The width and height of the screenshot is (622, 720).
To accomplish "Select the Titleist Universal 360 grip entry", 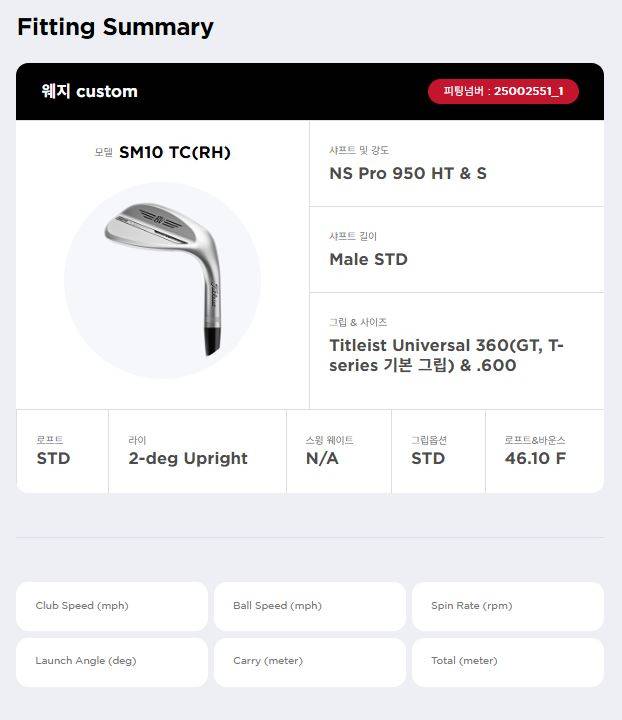I will 446,355.
